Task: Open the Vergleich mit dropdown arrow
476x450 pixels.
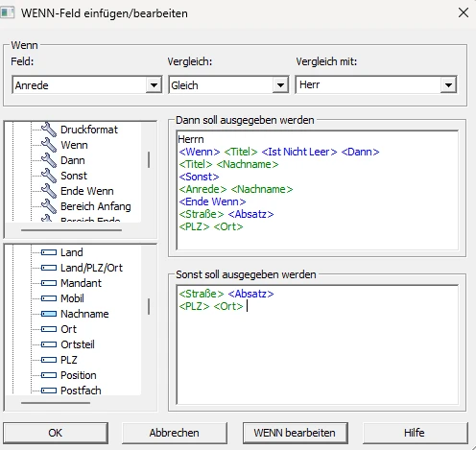Action: point(448,85)
